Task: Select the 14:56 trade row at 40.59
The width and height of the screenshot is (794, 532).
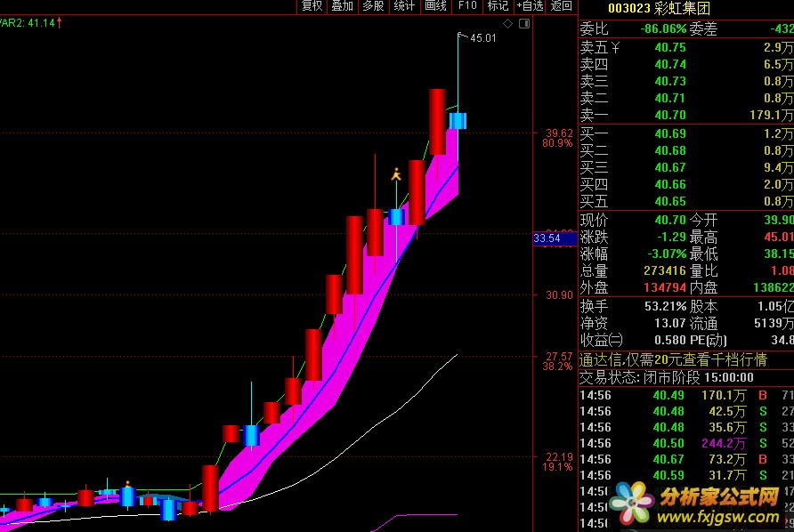Action: click(x=686, y=475)
